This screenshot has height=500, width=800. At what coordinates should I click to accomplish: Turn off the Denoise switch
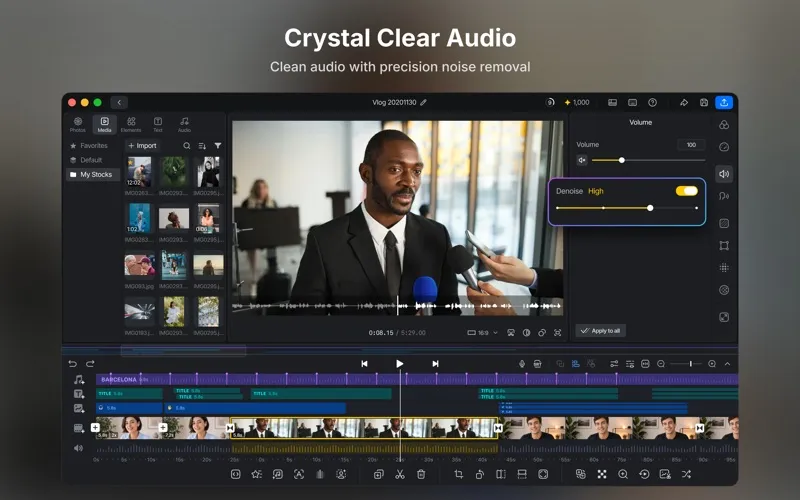687,191
